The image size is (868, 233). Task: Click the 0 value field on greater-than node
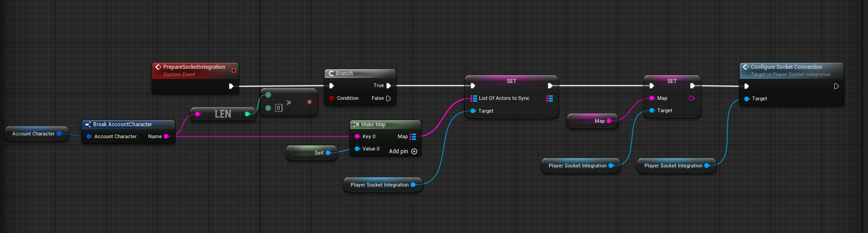(x=279, y=108)
